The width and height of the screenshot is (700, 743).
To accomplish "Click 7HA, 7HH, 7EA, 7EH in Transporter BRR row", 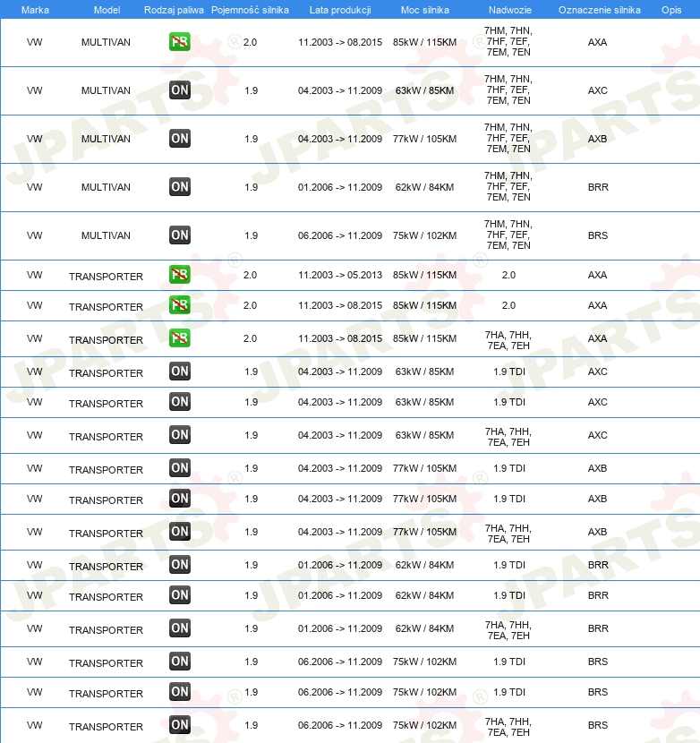I will [508, 630].
